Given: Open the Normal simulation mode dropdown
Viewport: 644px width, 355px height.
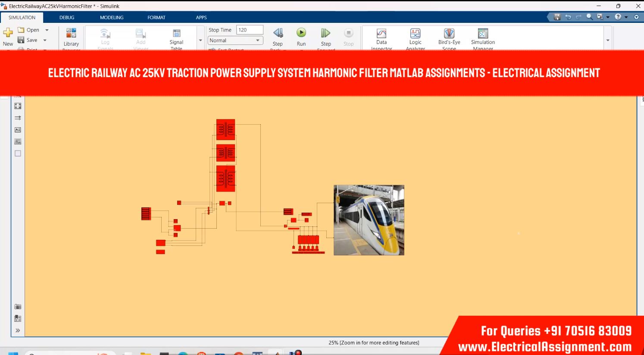Looking at the screenshot, I should (x=235, y=41).
